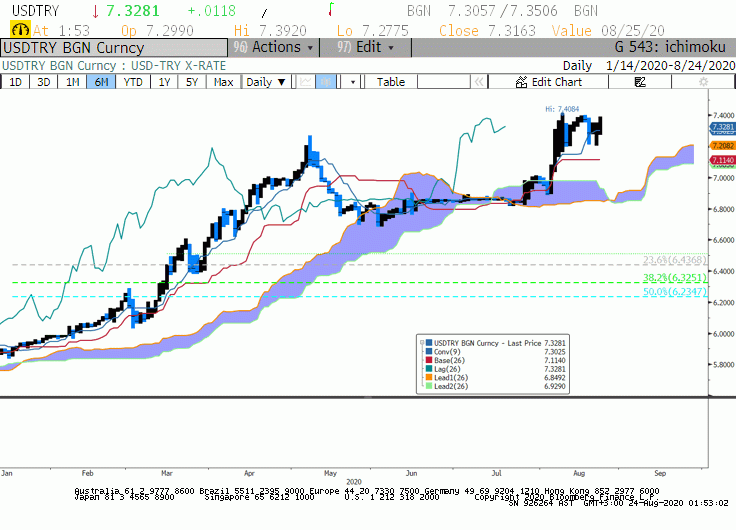Click the Lag(26) teal color swatch
The height and width of the screenshot is (530, 736).
429,369
